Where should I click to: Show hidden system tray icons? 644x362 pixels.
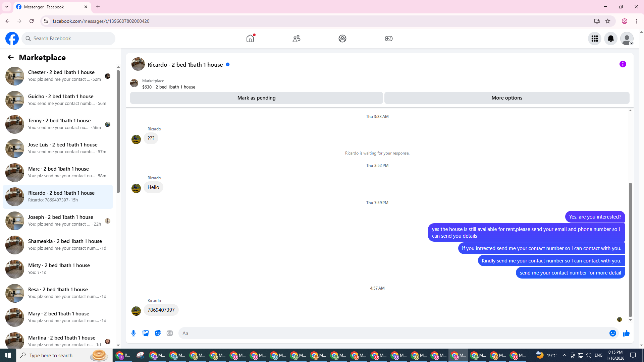(x=564, y=355)
